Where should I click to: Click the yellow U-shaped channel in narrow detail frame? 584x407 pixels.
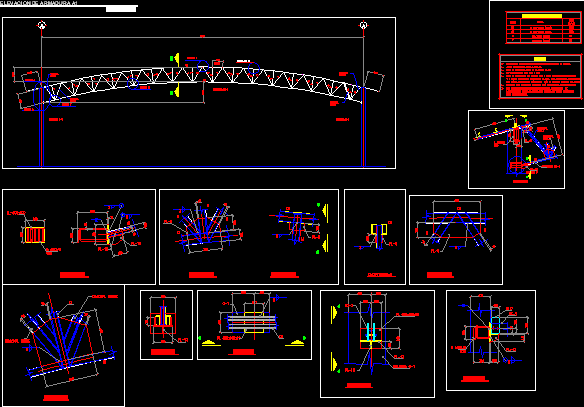coord(379,230)
